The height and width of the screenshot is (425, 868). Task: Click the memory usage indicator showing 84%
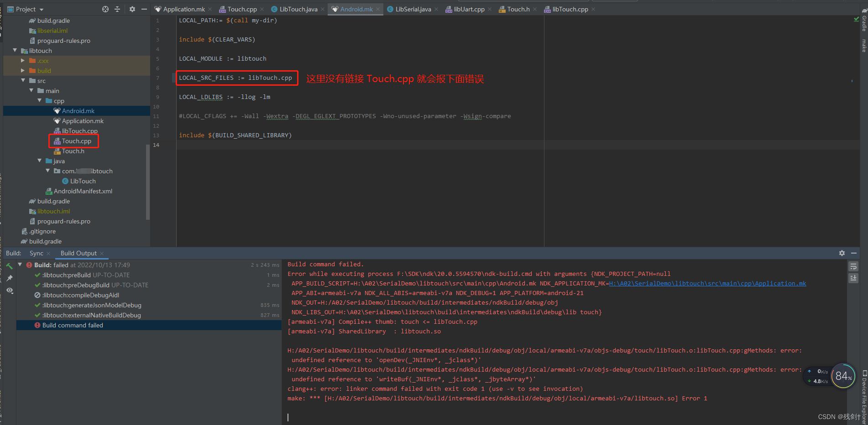click(843, 376)
